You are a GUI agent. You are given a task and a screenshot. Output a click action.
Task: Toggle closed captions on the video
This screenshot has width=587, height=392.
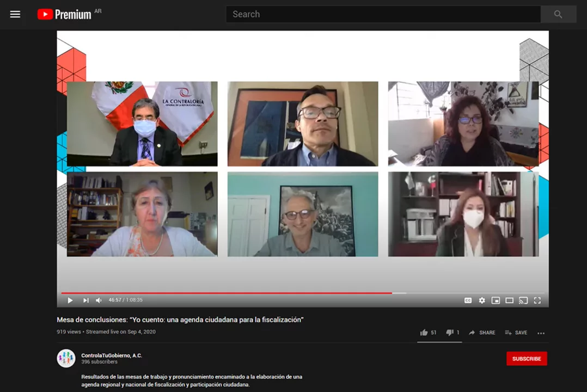(x=468, y=300)
